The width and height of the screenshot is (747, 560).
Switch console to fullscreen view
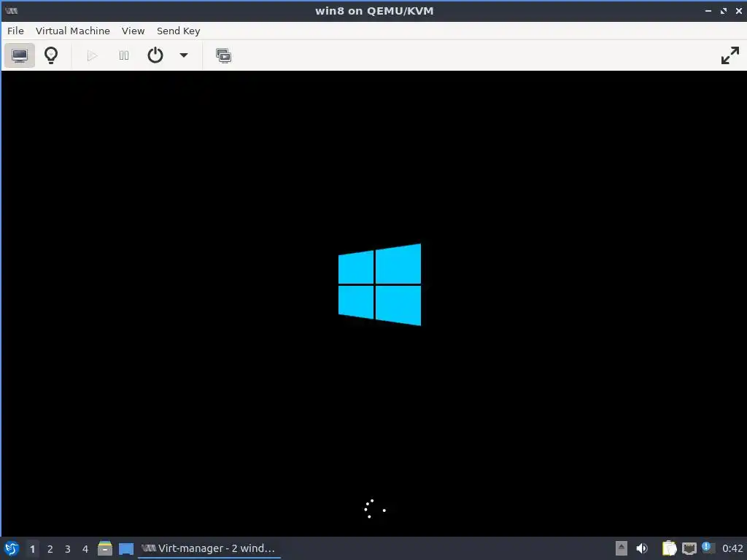[x=729, y=55]
